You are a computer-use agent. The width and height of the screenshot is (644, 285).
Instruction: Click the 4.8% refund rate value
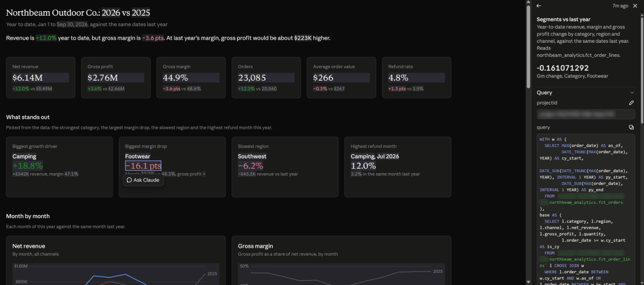[398, 78]
